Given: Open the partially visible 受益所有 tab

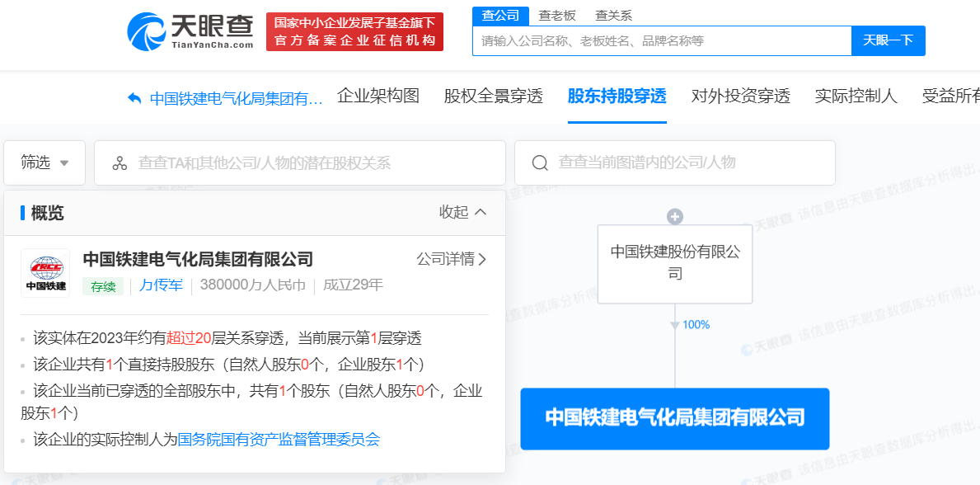Looking at the screenshot, I should [950, 96].
